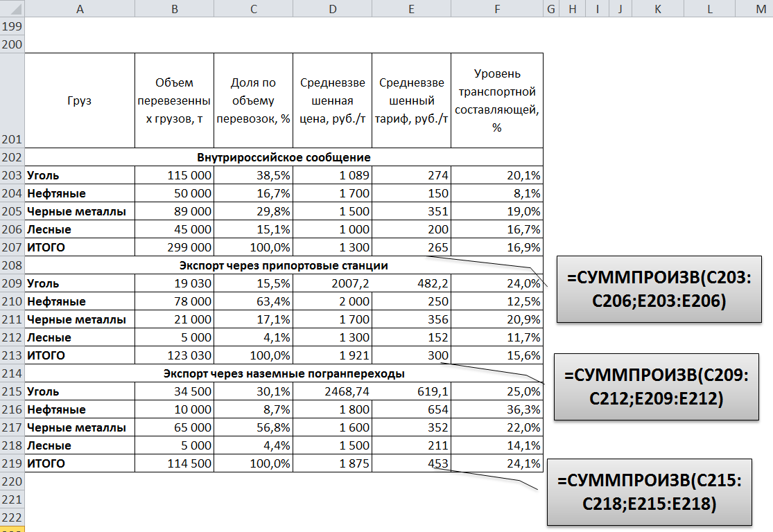Click the 'Груз' header cell
This screenshot has width=773, height=532.
pos(80,100)
